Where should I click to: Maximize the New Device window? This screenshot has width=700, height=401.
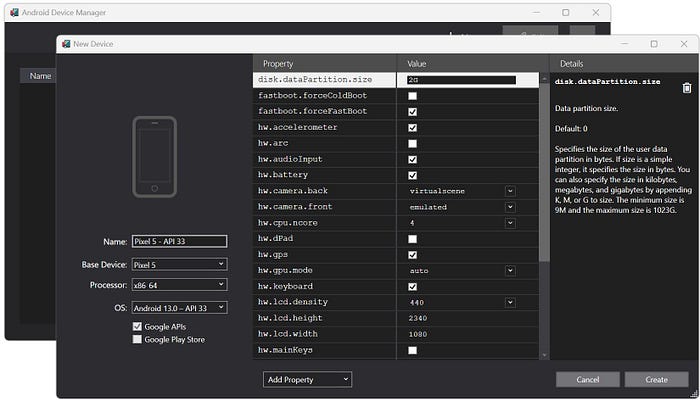pos(654,44)
